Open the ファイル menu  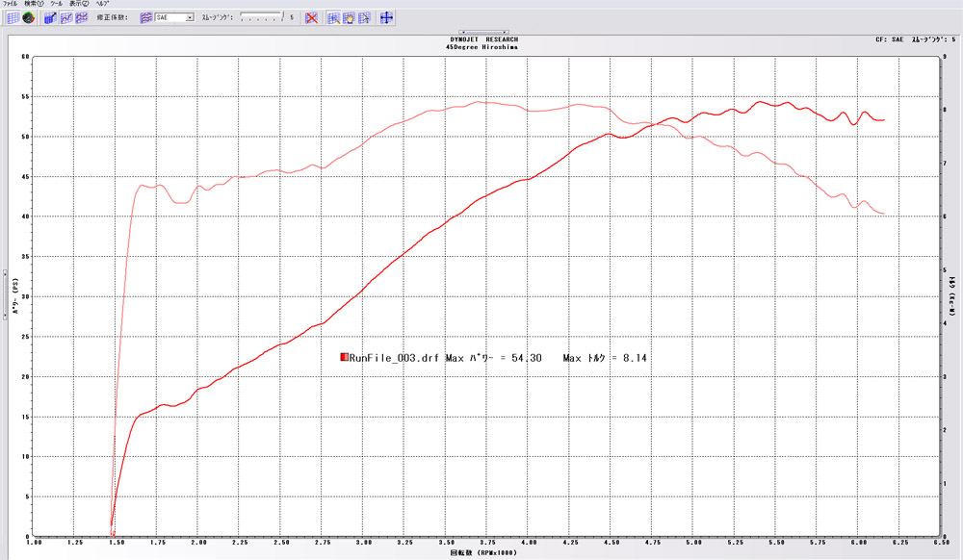tap(11, 4)
